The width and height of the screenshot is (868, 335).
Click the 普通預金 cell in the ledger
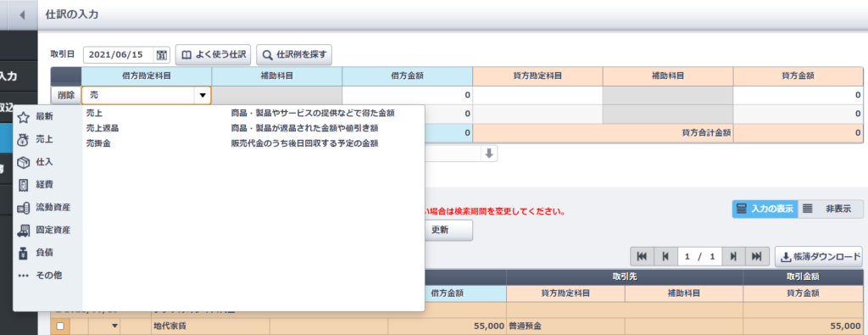click(565, 327)
